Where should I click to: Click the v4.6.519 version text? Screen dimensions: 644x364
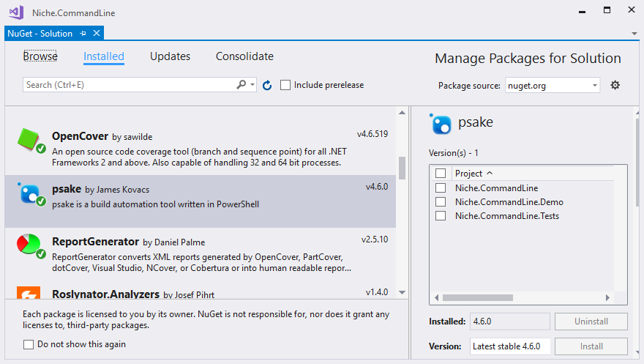click(x=372, y=134)
